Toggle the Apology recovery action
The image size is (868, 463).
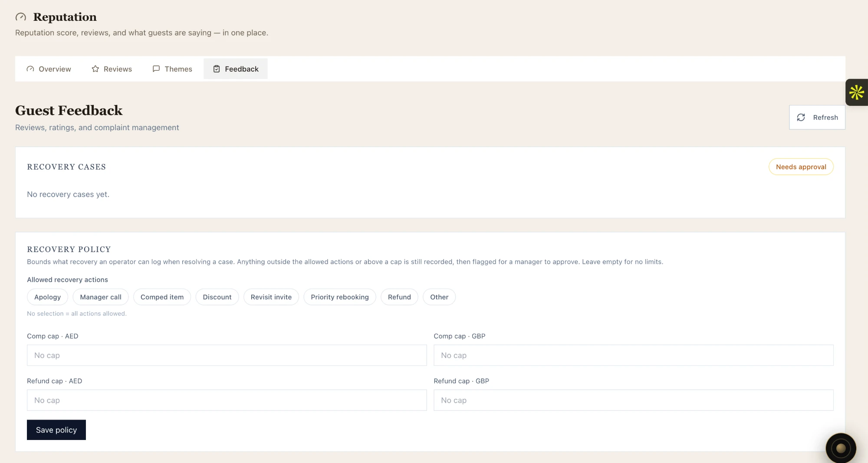(47, 297)
